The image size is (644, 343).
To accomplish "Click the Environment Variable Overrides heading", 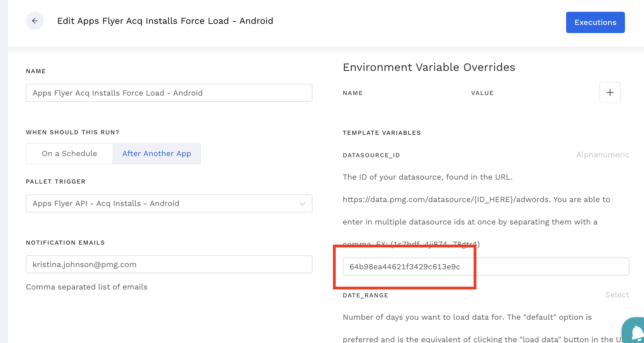I will [429, 67].
